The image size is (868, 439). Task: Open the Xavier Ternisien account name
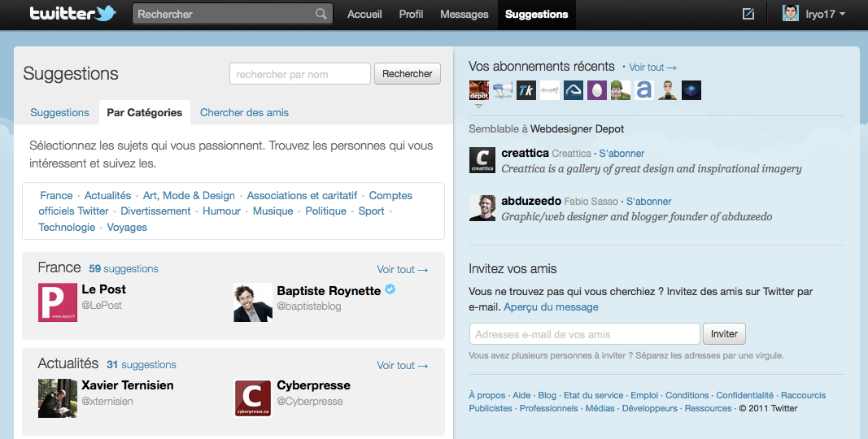(128, 385)
